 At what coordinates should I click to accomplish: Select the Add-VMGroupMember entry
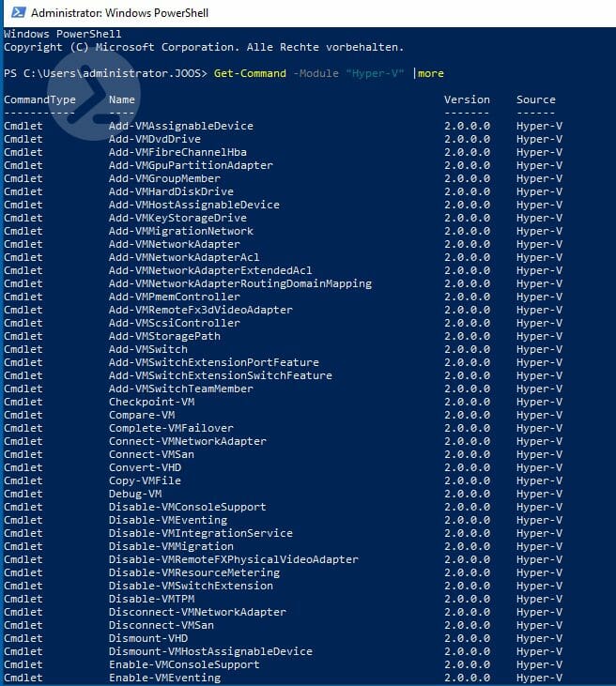164,178
